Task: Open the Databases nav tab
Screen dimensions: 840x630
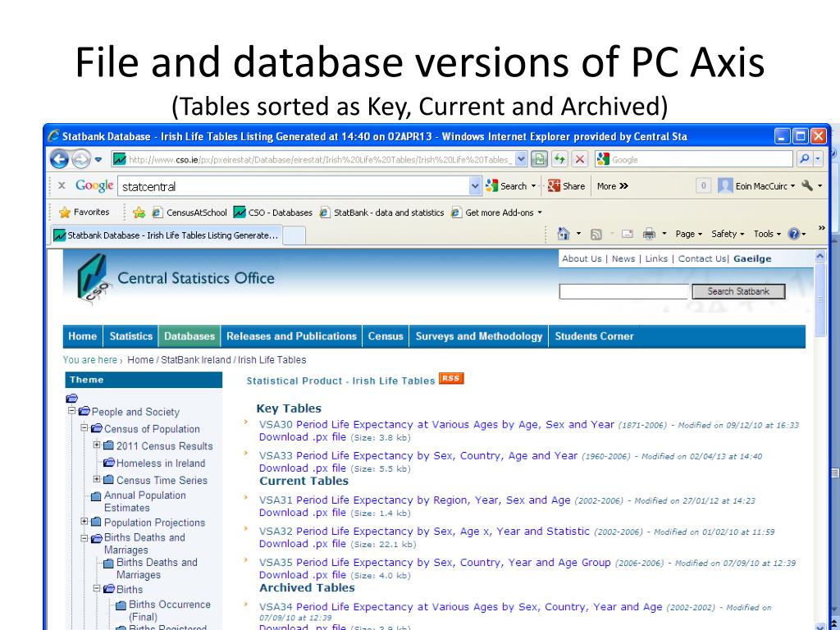Action: click(x=189, y=336)
